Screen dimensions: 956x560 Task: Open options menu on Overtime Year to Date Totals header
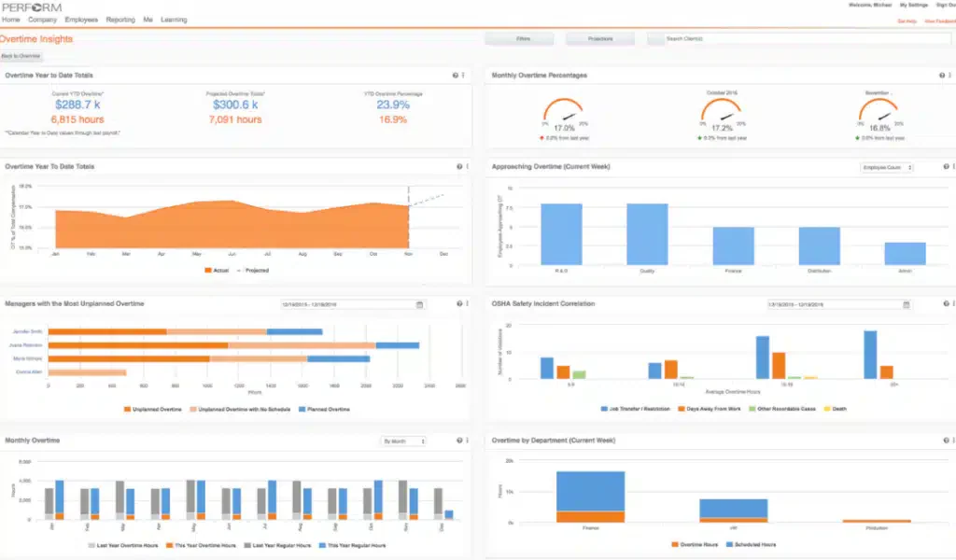coord(463,76)
